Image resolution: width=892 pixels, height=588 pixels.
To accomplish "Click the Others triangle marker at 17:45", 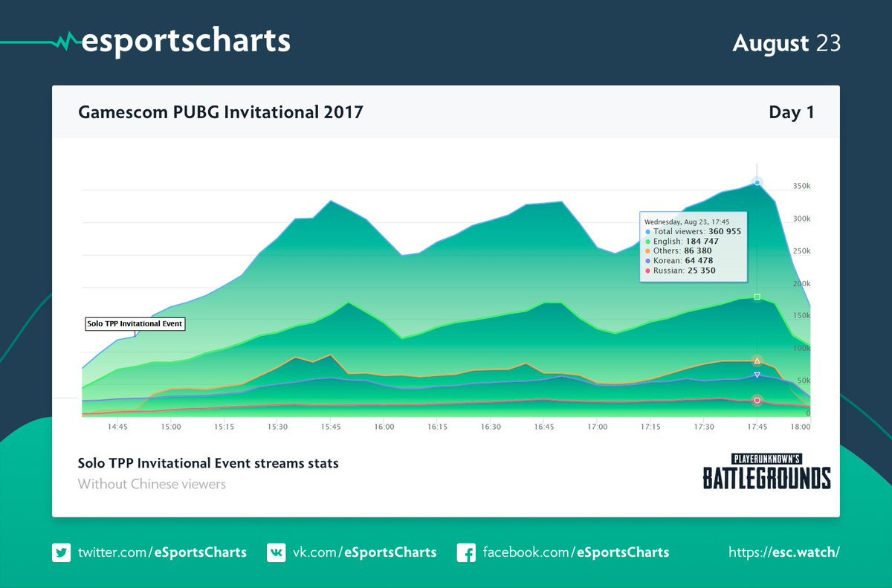I will pyautogui.click(x=757, y=361).
